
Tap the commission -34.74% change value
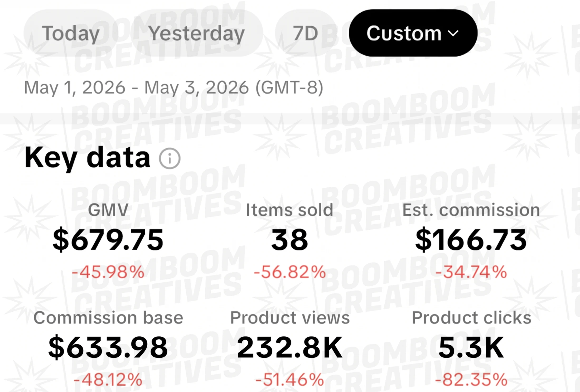click(x=471, y=272)
